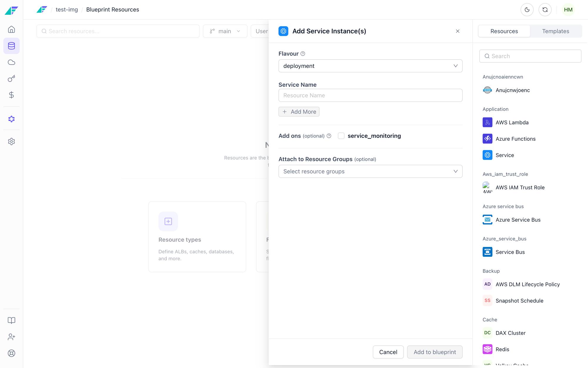This screenshot has height=368, width=588.
Task: Open the purple flower-shaped sidebar icon
Action: (x=11, y=119)
